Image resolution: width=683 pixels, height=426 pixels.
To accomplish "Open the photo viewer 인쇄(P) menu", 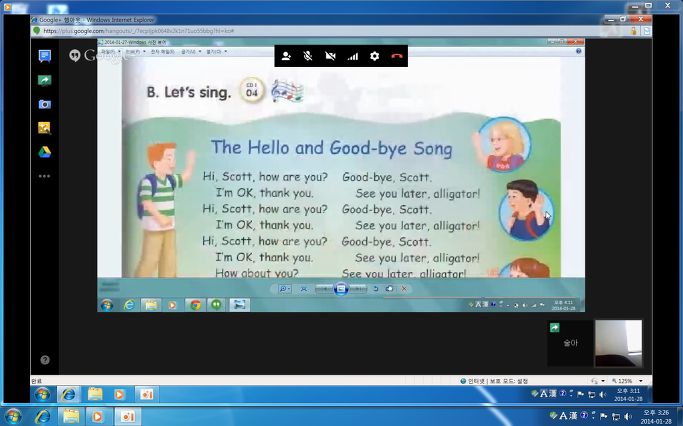I will (x=135, y=51).
